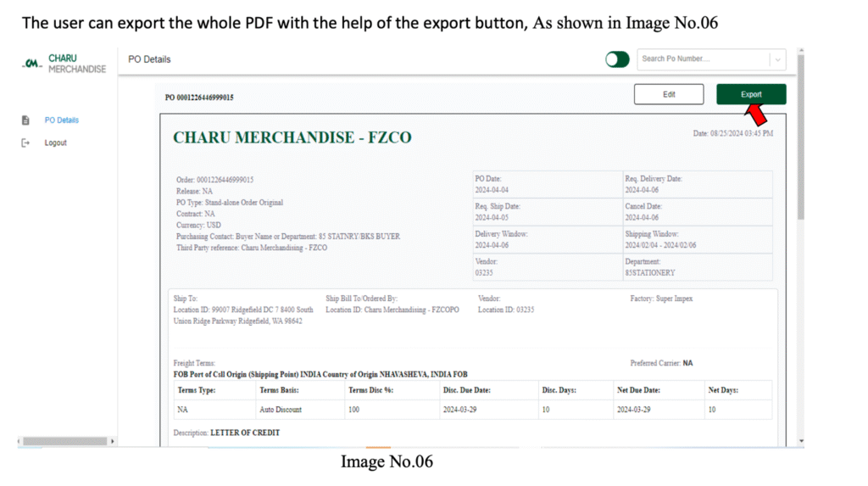
Task: Click the PO 0001226446999015 number heading
Action: click(199, 98)
